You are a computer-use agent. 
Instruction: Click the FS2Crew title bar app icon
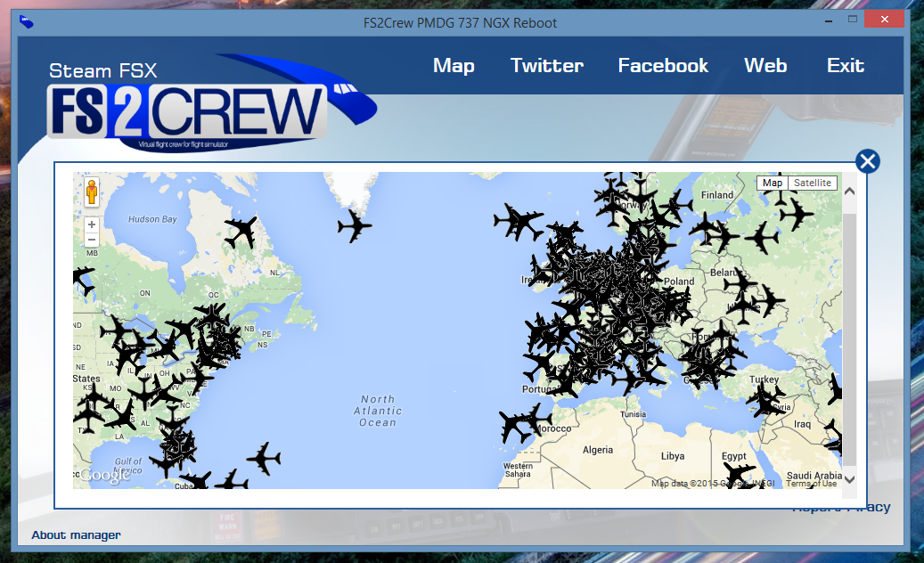click(27, 22)
